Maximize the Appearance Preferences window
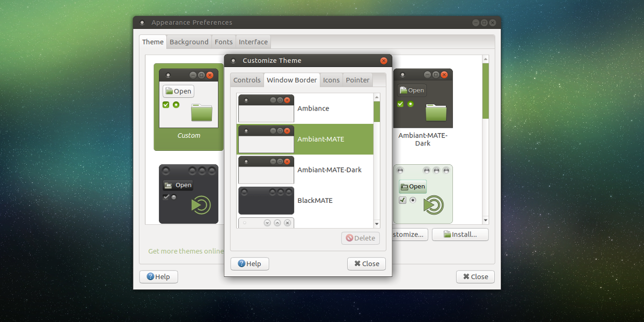The image size is (644, 322). 484,23
